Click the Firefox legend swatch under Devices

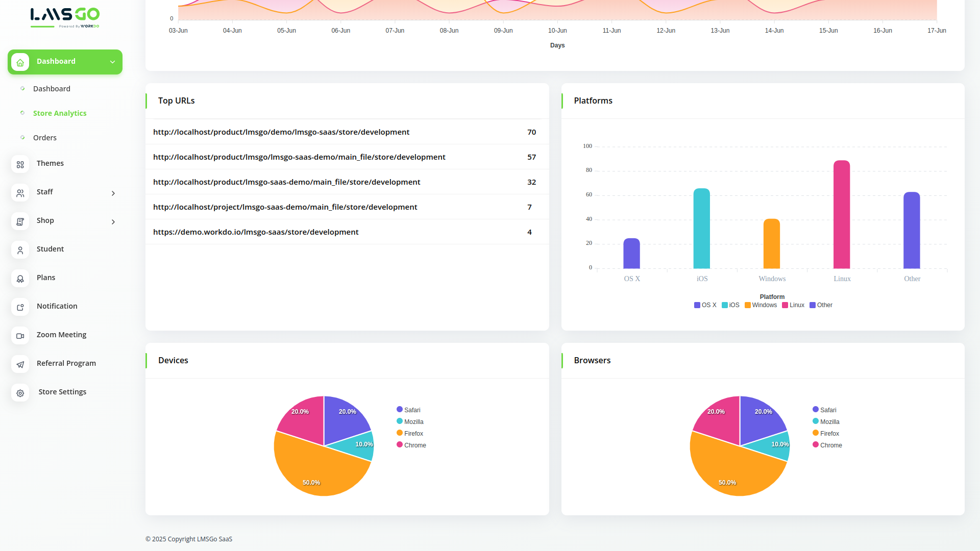pyautogui.click(x=400, y=433)
